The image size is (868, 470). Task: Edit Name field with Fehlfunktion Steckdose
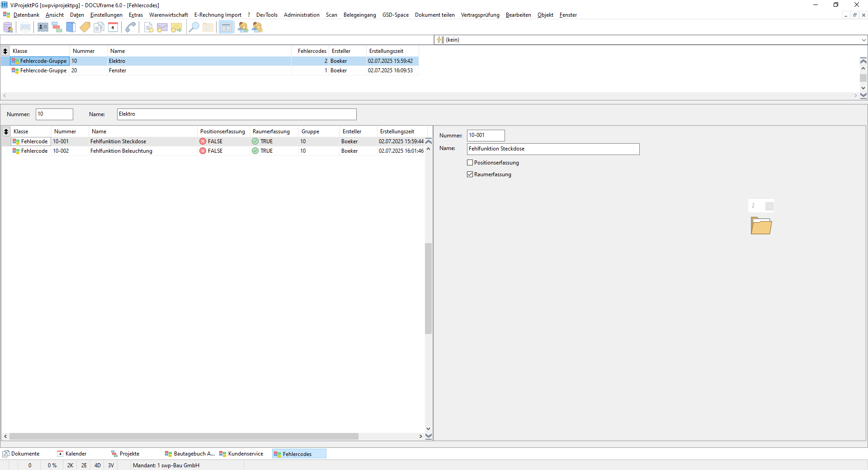coord(553,149)
